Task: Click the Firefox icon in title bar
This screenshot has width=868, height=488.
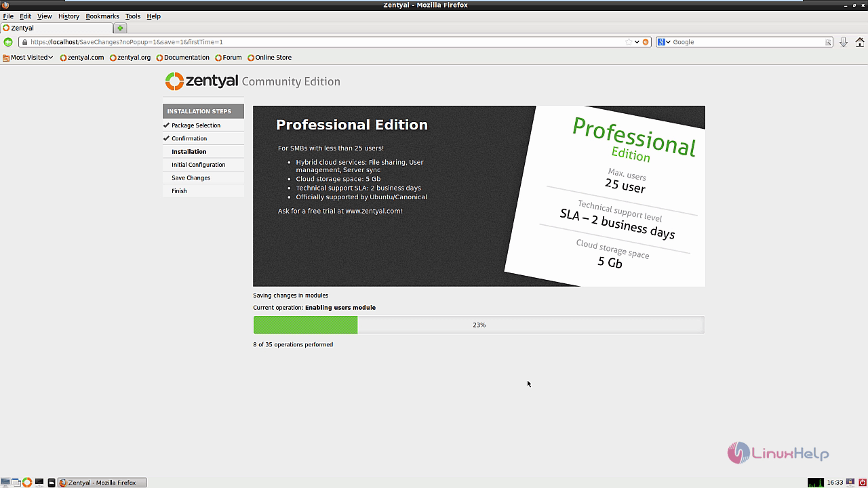Action: (x=5, y=5)
